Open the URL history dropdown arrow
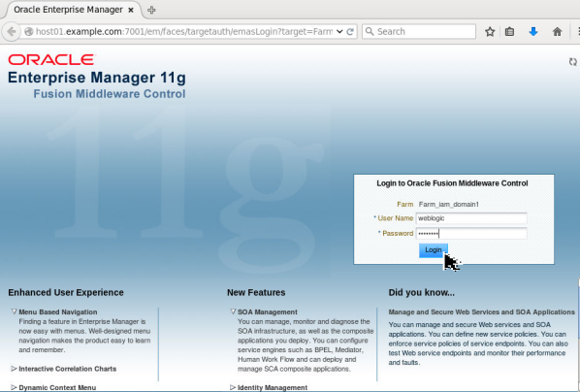580x392 pixels. [339, 32]
